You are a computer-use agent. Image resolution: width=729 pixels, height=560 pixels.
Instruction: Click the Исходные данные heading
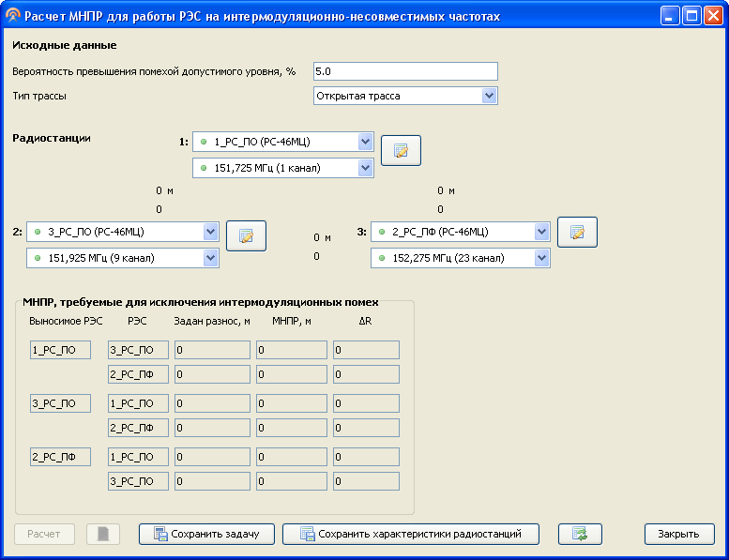(64, 45)
